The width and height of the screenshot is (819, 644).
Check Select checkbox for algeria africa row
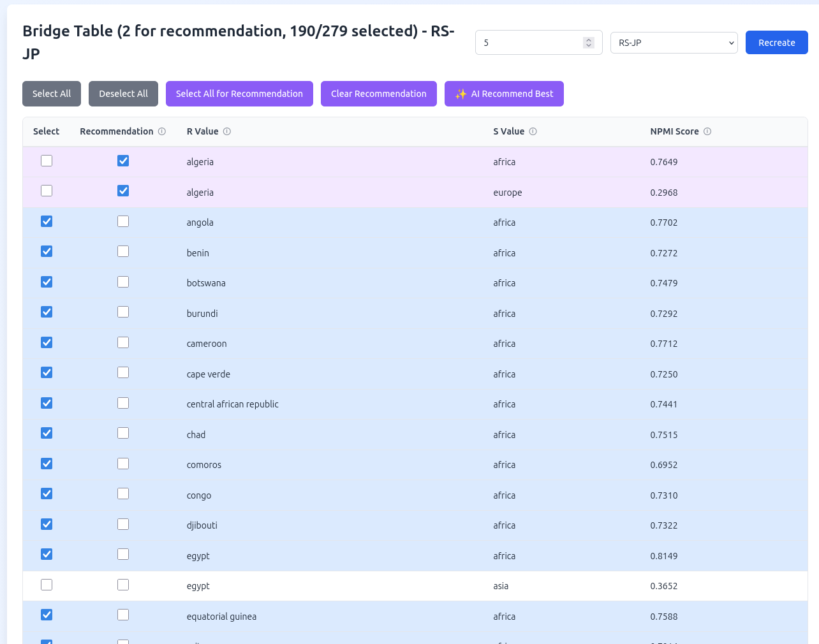tap(47, 161)
